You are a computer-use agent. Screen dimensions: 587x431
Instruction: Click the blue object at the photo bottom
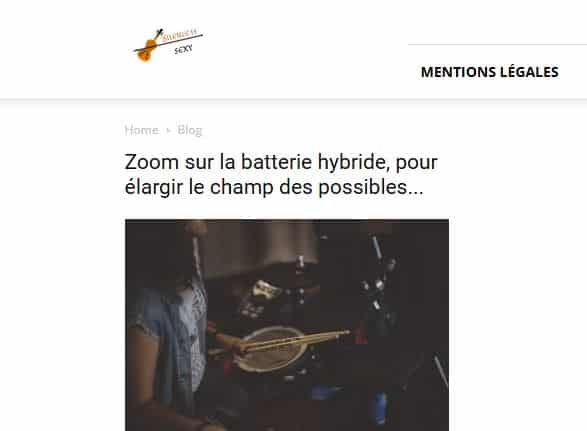tap(380, 408)
